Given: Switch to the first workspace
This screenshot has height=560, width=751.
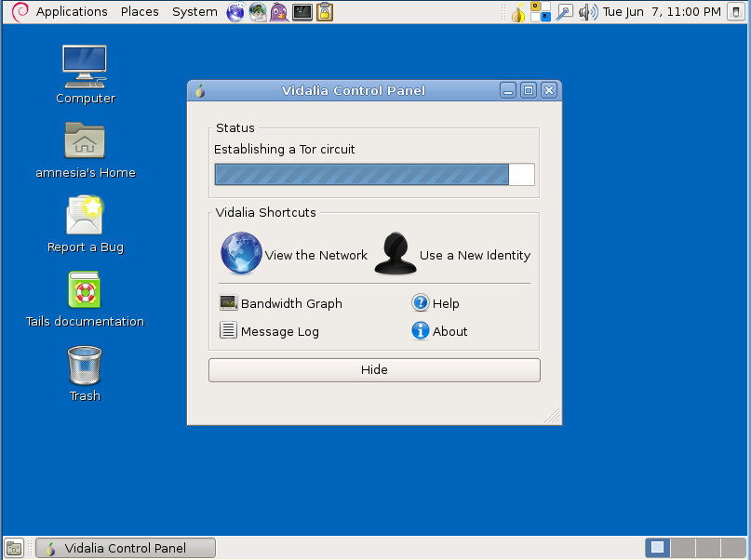Looking at the screenshot, I should 658,548.
